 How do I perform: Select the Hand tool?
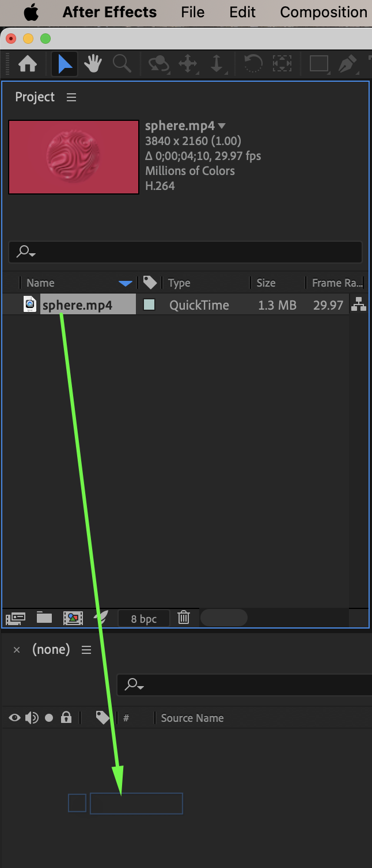coord(93,64)
